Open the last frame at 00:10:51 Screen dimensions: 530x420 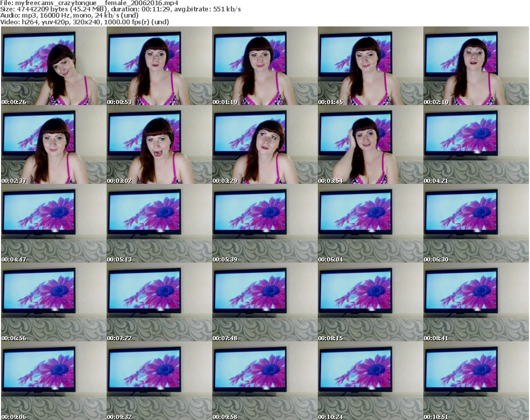tap(476, 381)
